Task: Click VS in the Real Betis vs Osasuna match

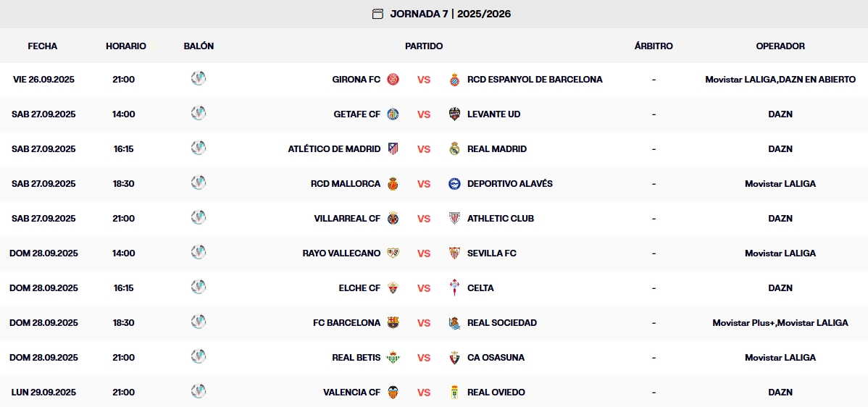Action: click(x=424, y=358)
